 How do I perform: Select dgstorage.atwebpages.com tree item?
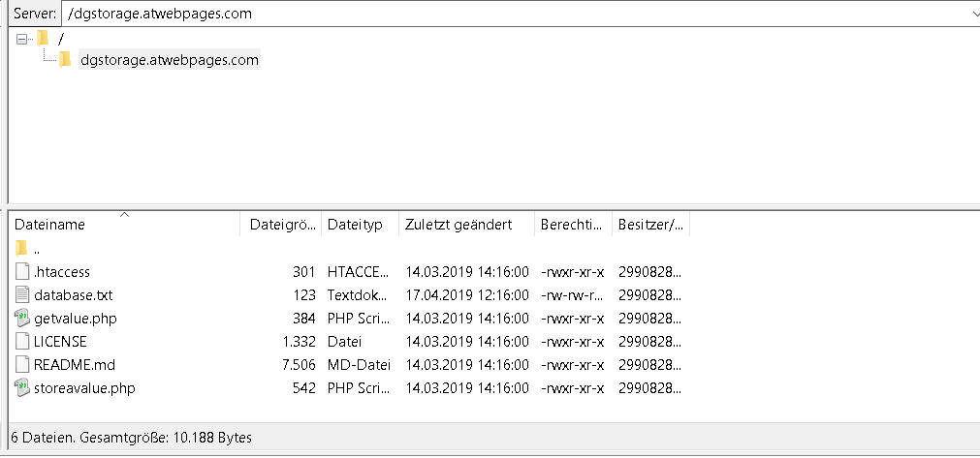click(170, 60)
